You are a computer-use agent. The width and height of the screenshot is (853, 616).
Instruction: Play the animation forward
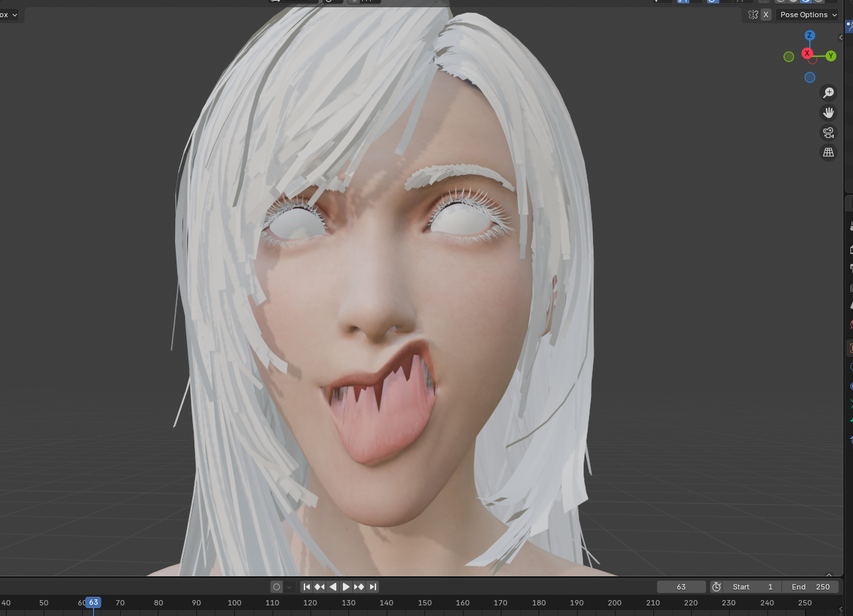click(x=346, y=587)
